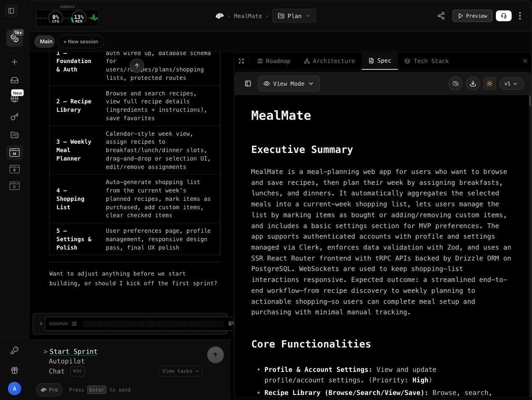Click the '3 — Weekly Meal Planner' cell
532x400 pixels.
point(74,150)
